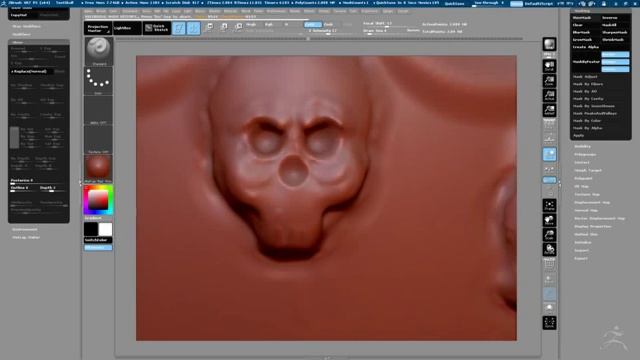This screenshot has width=640, height=360.
Task: Expand the Mask Adjust section
Action: [x=585, y=77]
